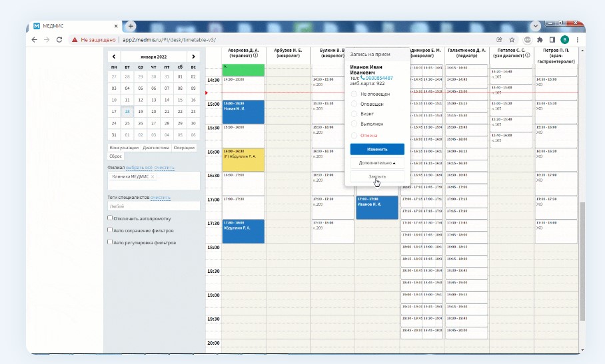The image size is (605, 364).
Task: Open green profile avatar B
Action: (x=564, y=40)
